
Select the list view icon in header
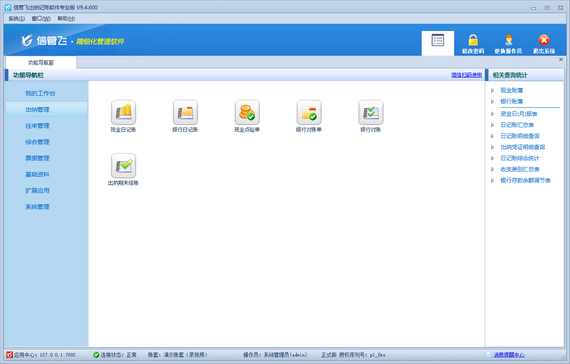point(438,40)
